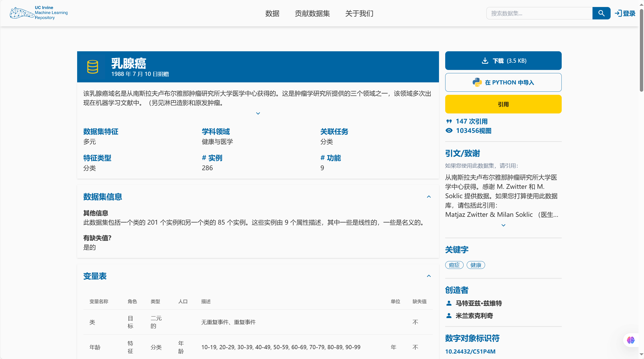Click the magnifier search button
Image resolution: width=644 pixels, height=359 pixels.
pos(601,13)
